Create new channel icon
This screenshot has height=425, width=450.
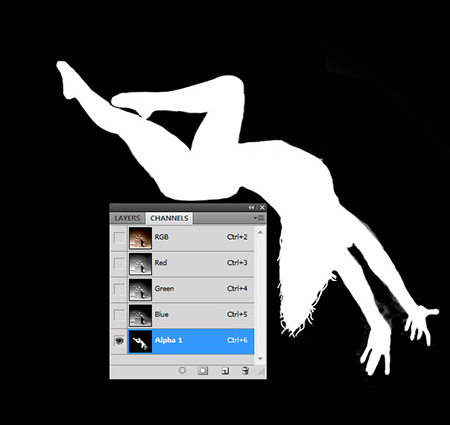225,371
